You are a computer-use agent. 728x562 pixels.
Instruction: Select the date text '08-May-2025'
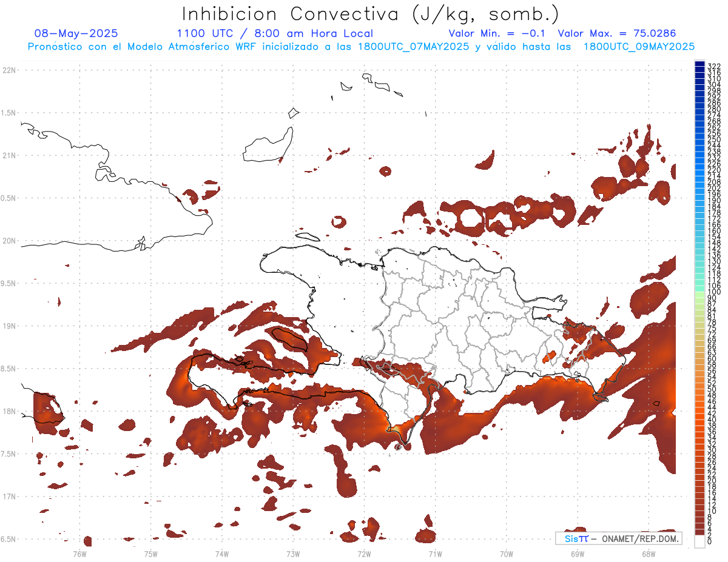pos(76,33)
